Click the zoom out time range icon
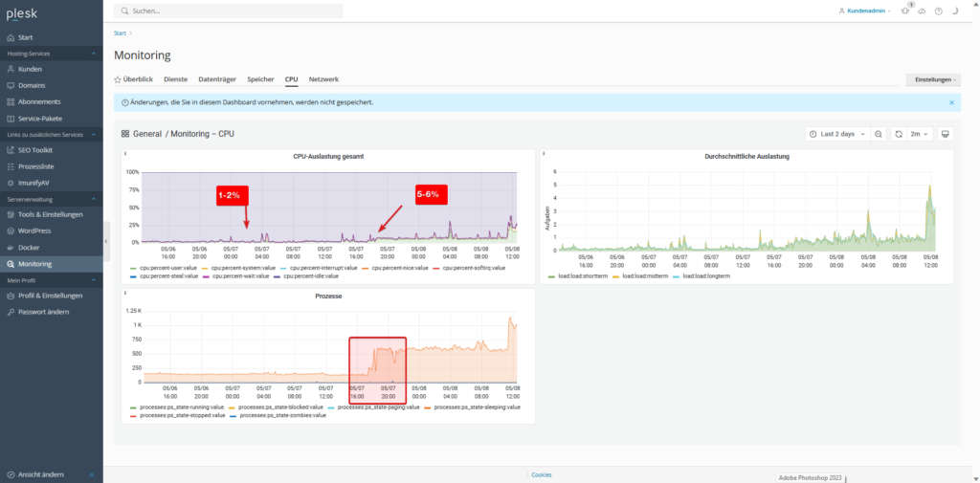This screenshot has width=980, height=483. 878,134
